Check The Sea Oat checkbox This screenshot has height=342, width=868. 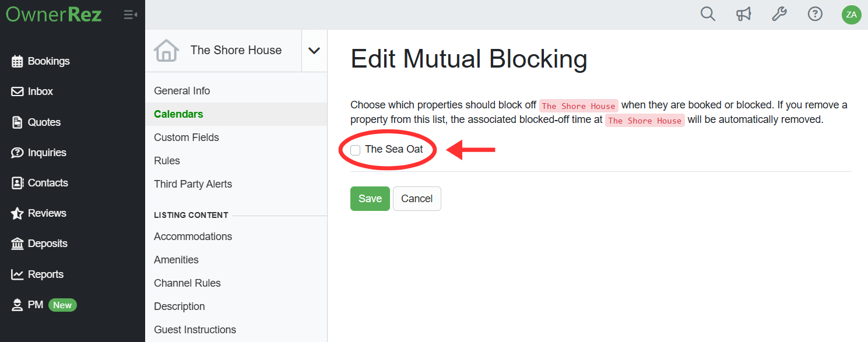[x=355, y=150]
